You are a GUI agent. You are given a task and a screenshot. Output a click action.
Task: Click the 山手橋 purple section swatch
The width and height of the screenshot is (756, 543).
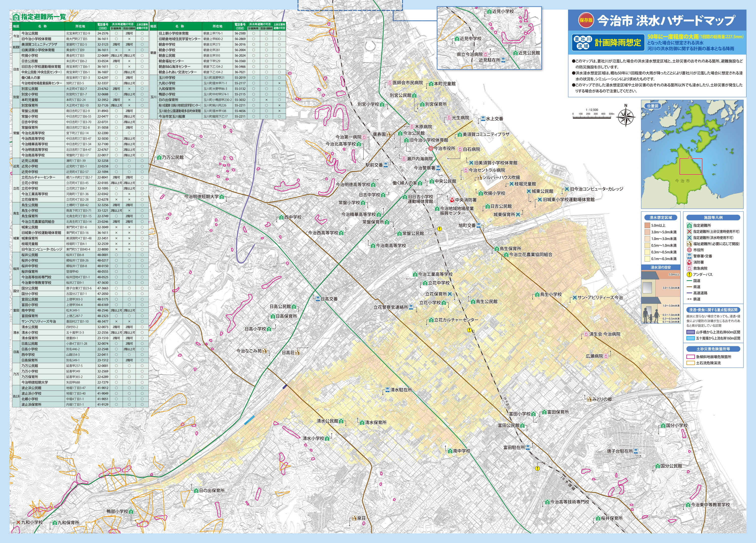tap(691, 332)
